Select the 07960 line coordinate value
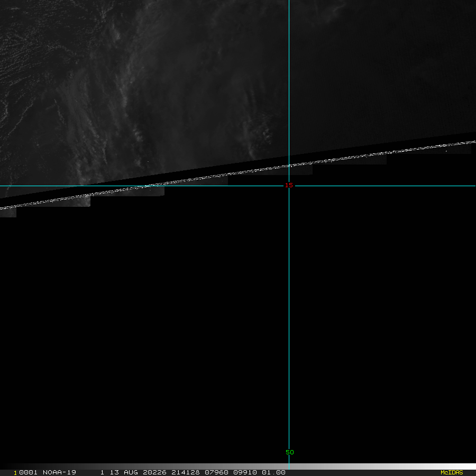The image size is (476, 476). pyautogui.click(x=216, y=472)
